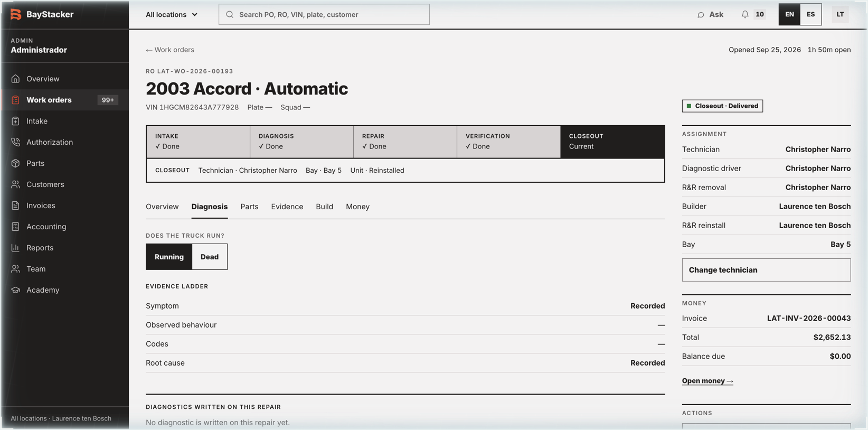Click RO LAT-WO-2026-00193 label

pos(190,71)
